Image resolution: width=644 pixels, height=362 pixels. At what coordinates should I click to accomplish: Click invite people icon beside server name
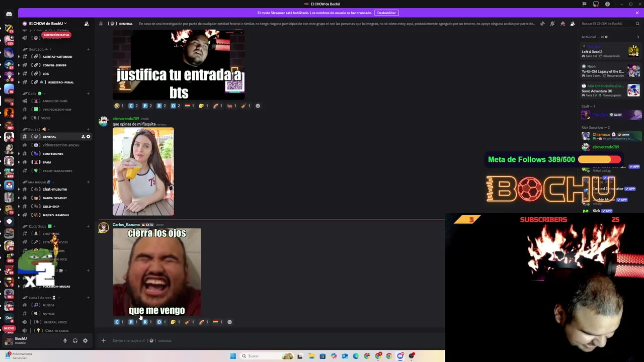(87, 24)
